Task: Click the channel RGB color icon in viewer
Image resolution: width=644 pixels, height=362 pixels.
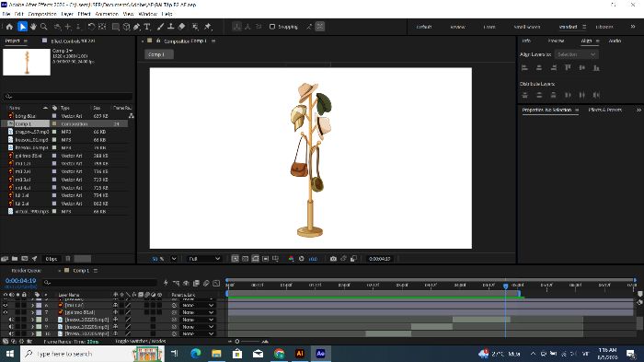Action: tap(292, 259)
